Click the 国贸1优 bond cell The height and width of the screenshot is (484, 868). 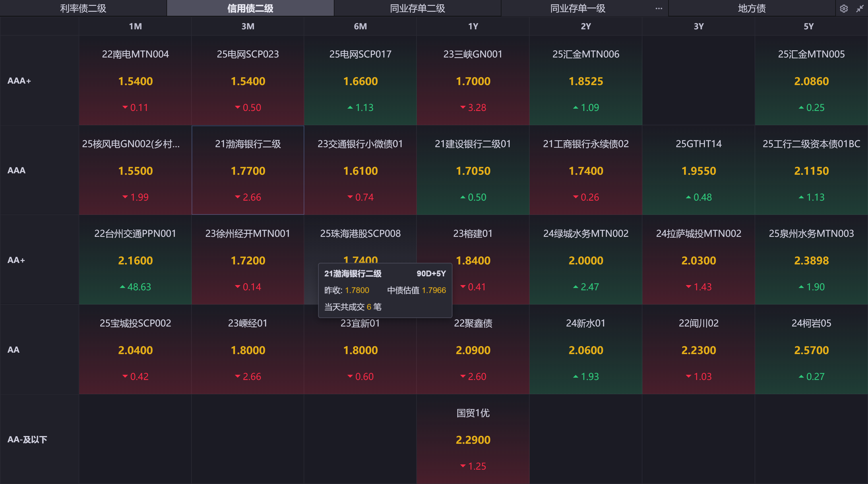[x=473, y=439]
